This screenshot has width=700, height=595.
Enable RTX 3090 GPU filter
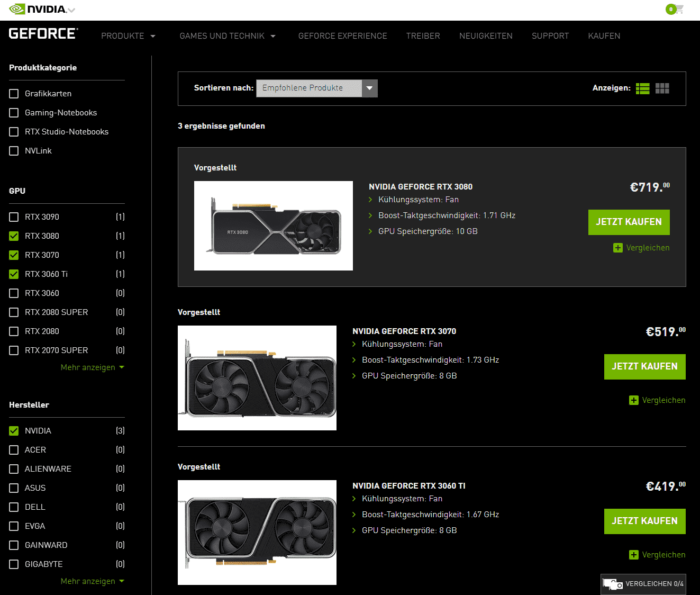tap(14, 217)
